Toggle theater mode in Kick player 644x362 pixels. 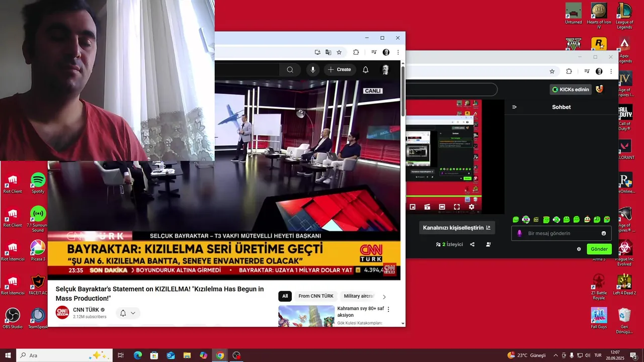[x=442, y=207]
